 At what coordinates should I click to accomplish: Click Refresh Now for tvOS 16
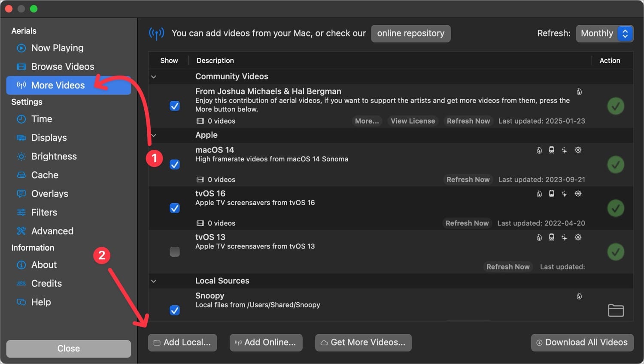point(467,223)
